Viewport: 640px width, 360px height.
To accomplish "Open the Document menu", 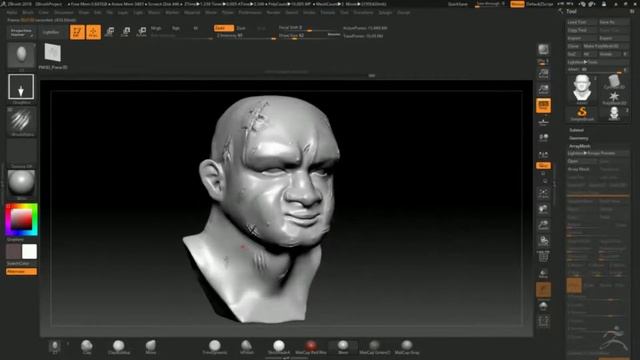I will click(64, 13).
